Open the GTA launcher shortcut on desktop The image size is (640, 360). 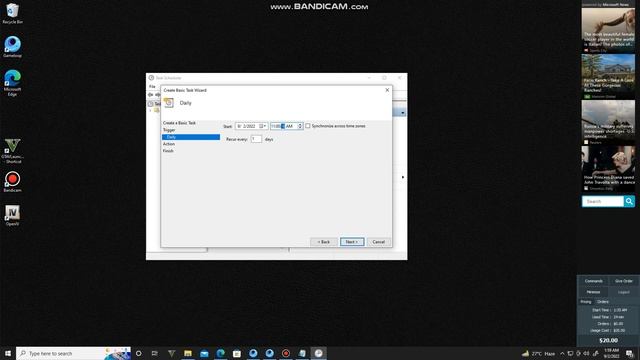[x=12, y=151]
